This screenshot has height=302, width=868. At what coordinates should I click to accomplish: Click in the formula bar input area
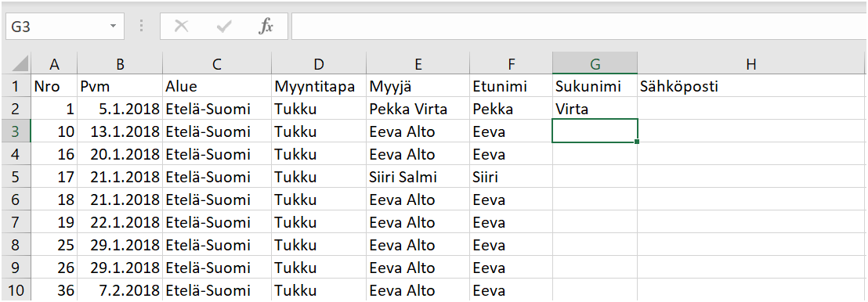[x=579, y=27]
